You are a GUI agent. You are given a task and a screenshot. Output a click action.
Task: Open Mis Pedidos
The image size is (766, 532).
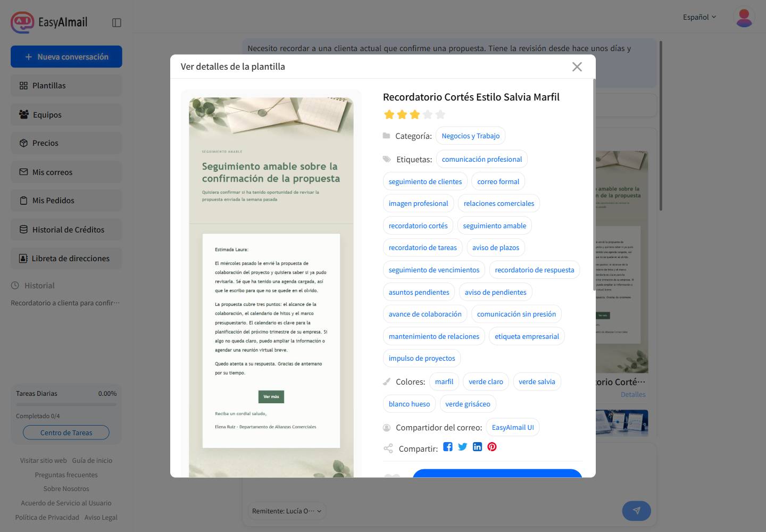pyautogui.click(x=66, y=201)
